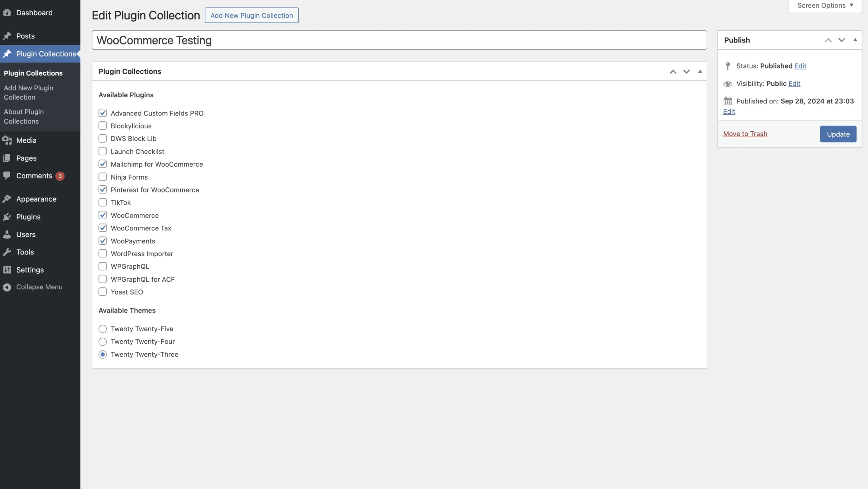Tick the WPGraphQL checkbox

point(102,266)
